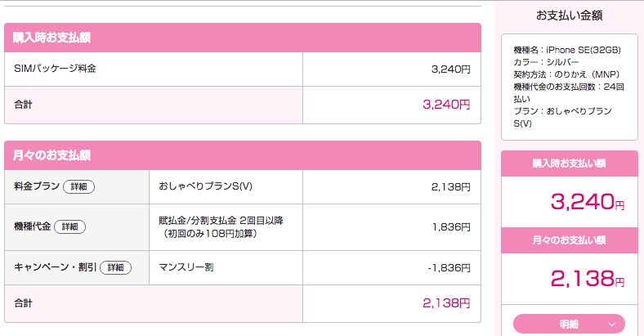Image resolution: width=644 pixels, height=336 pixels.
Task: Click the SIMパッケージ料金 row label
Action: pos(55,68)
